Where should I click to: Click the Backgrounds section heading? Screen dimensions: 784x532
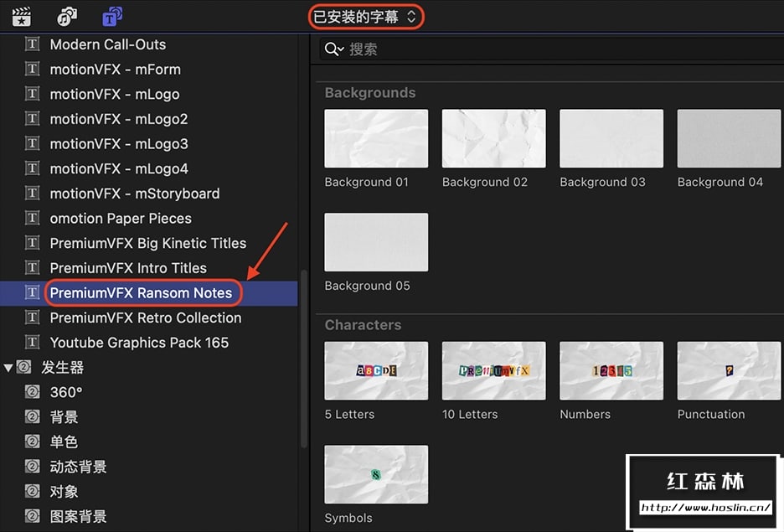[370, 93]
